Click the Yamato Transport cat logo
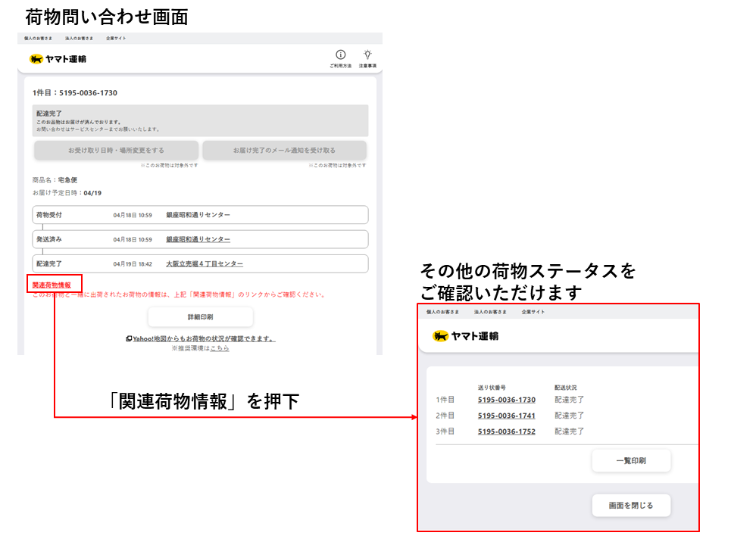The width and height of the screenshot is (756, 545). [x=35, y=58]
